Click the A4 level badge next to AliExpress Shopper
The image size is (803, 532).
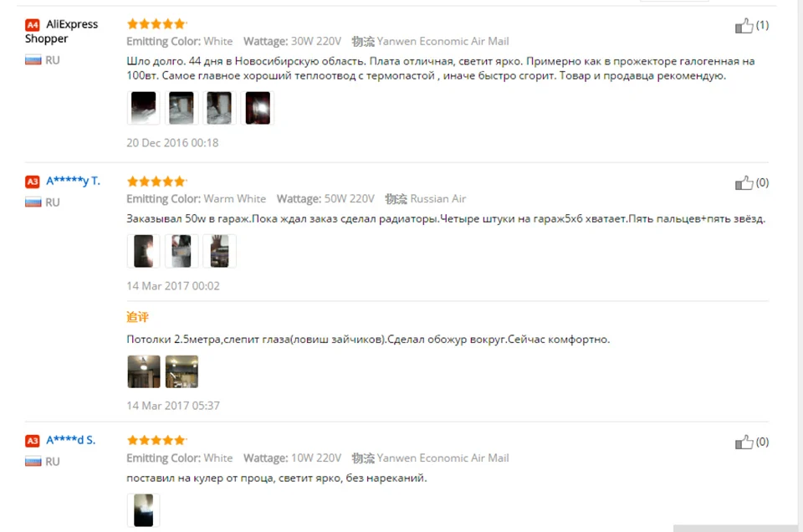pyautogui.click(x=33, y=24)
